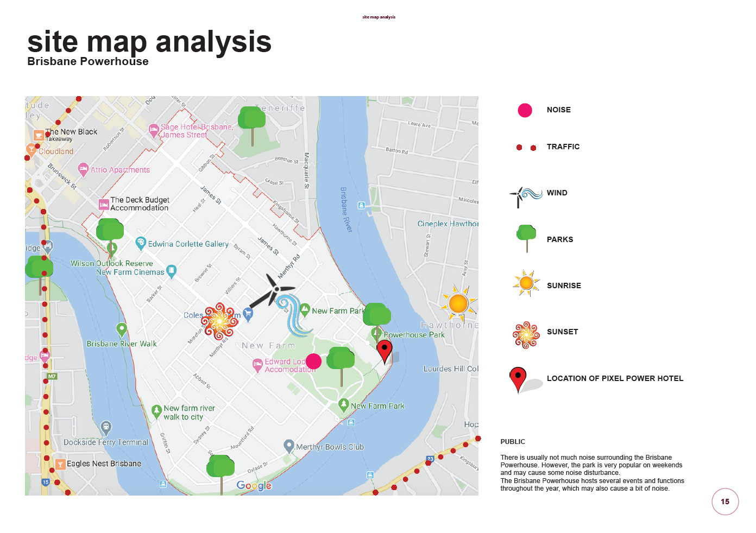The width and height of the screenshot is (756, 533).
Task: Click the 'site map analysis' main title
Action: [149, 42]
